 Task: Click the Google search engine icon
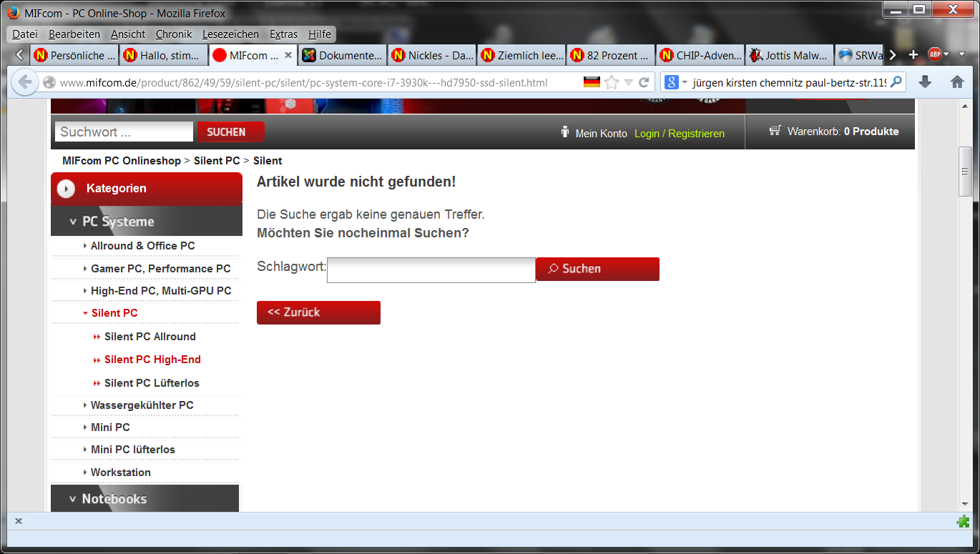[671, 82]
